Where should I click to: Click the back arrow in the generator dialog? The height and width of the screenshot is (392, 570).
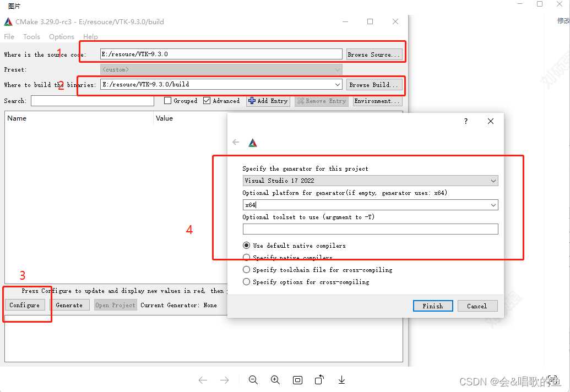(x=236, y=141)
